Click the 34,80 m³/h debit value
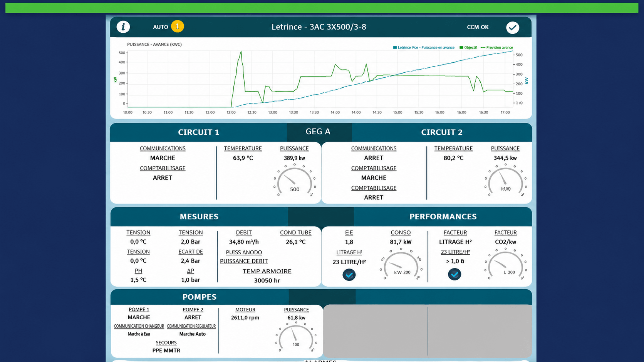 click(x=244, y=242)
